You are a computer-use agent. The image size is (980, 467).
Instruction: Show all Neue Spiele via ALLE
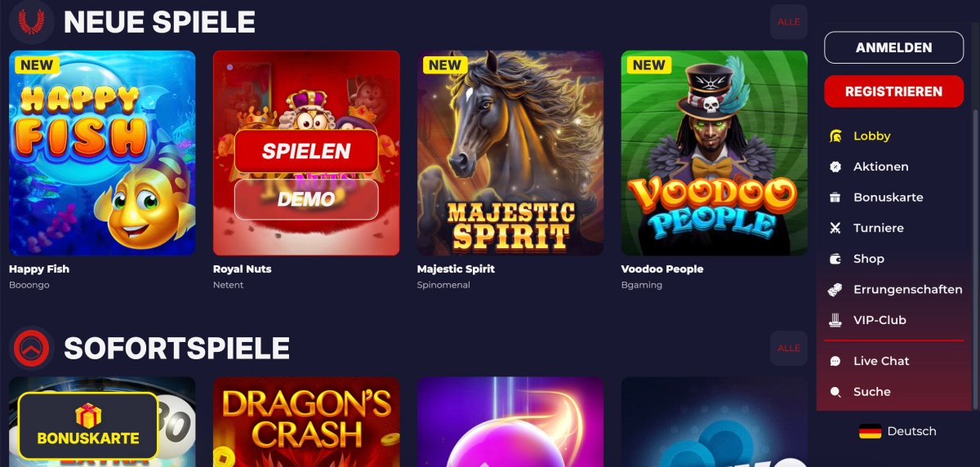coord(789,22)
